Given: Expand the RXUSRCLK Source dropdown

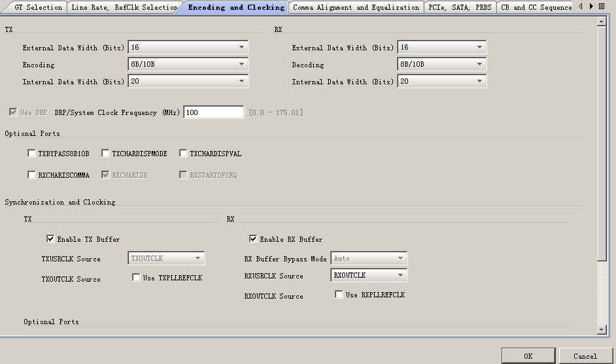Looking at the screenshot, I should tap(369, 275).
